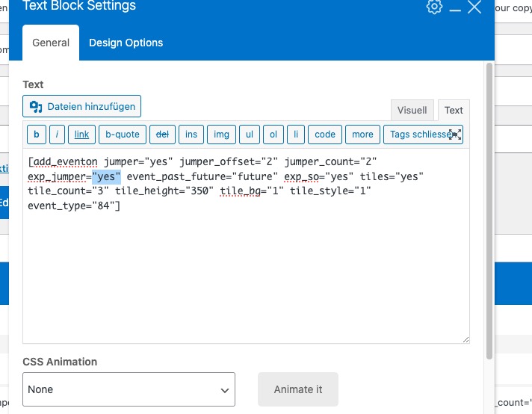Open the CSS Animation dropdown showing None
The width and height of the screenshot is (532, 414).
click(x=129, y=389)
